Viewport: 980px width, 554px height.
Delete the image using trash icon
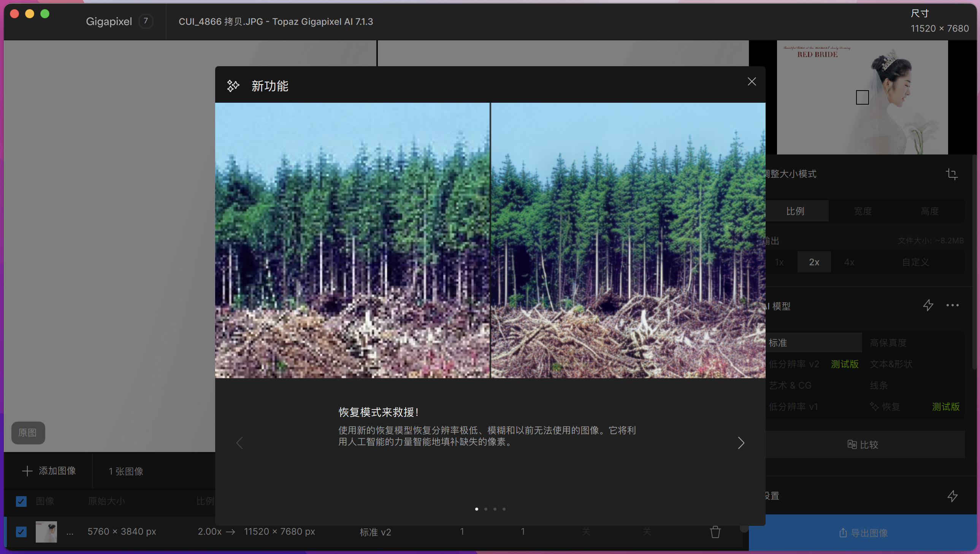[x=715, y=532]
